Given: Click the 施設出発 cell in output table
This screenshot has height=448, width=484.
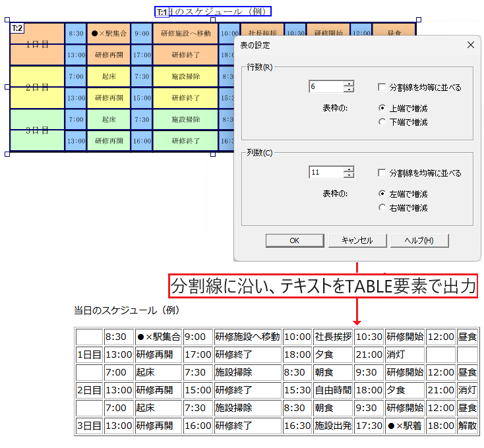Looking at the screenshot, I should (332, 425).
